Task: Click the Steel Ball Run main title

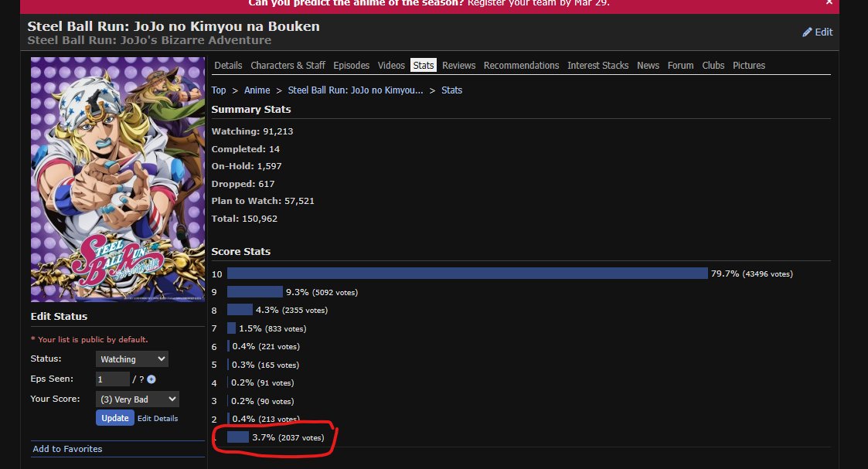Action: pos(173,26)
